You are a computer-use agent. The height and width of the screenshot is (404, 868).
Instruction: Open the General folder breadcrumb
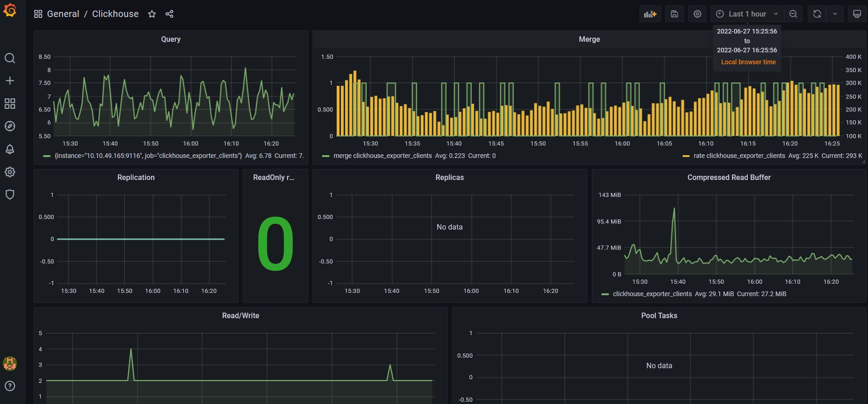[x=63, y=14]
